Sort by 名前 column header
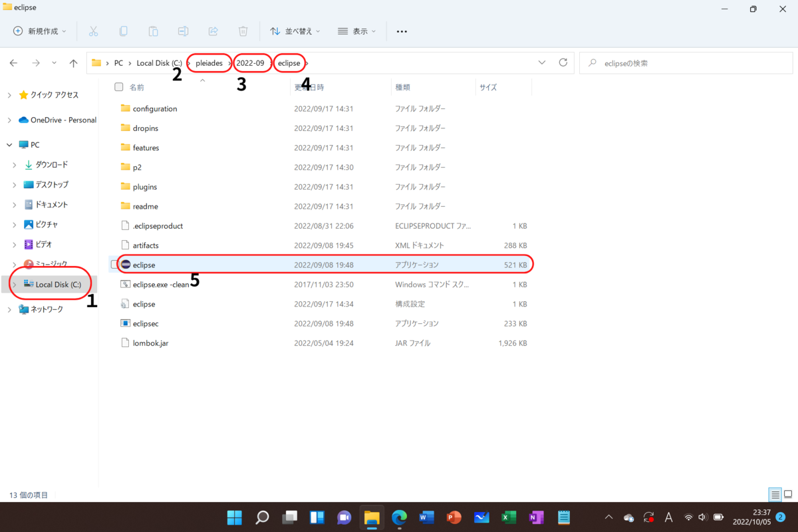798x532 pixels. coord(136,87)
